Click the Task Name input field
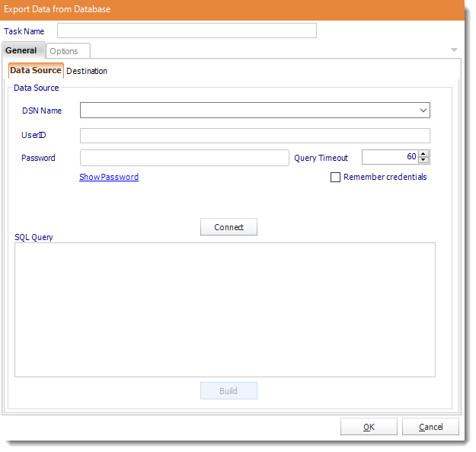The height and width of the screenshot is (452, 476). [x=187, y=30]
